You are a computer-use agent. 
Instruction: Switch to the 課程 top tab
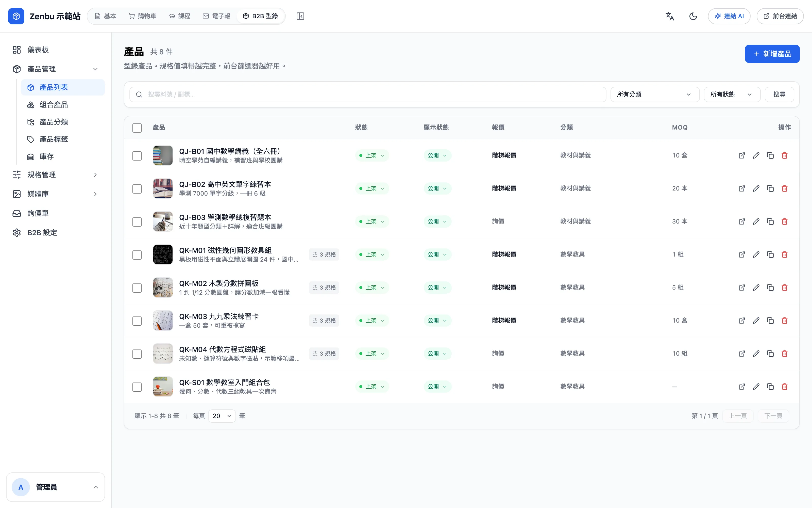click(x=179, y=16)
